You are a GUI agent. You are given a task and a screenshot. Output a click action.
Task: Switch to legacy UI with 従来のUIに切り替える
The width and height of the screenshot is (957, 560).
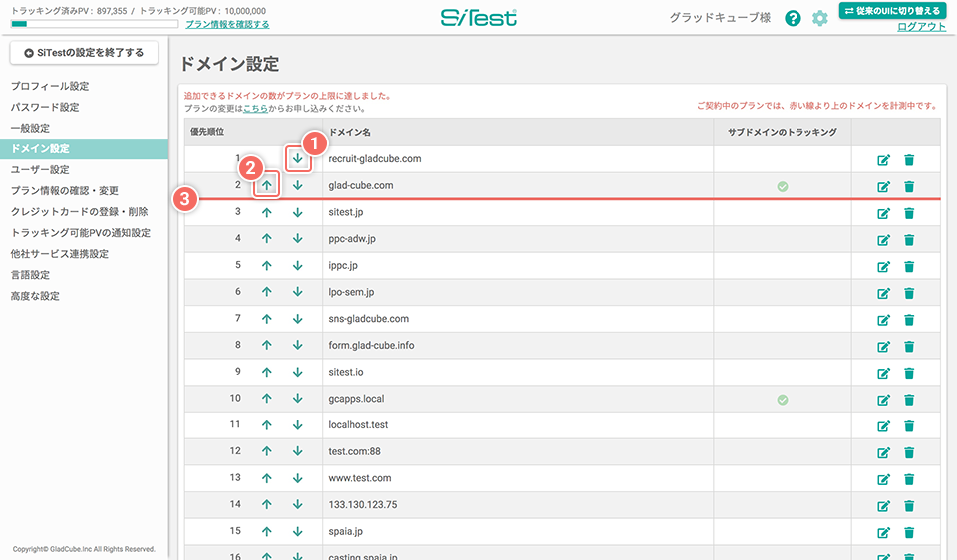pos(892,10)
